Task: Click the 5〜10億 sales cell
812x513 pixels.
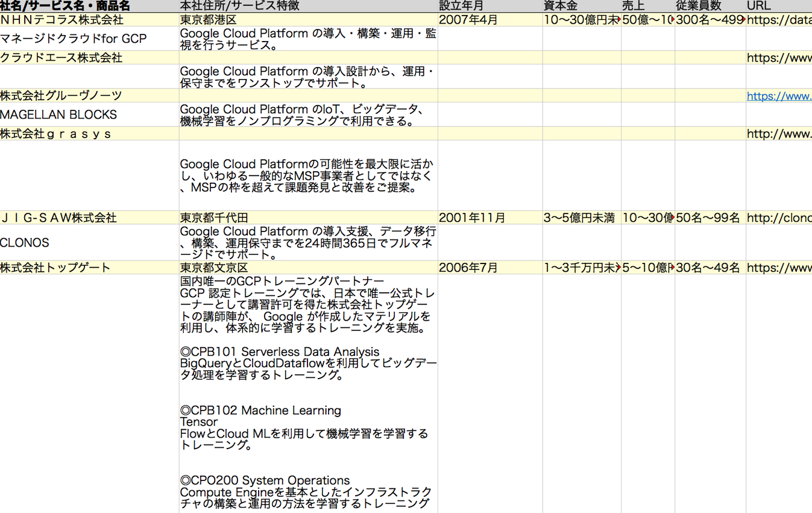Action: 648,268
